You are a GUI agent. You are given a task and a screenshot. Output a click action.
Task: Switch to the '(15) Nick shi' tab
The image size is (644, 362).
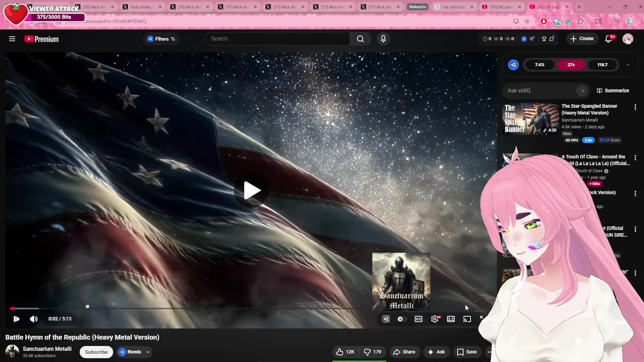tap(190, 7)
